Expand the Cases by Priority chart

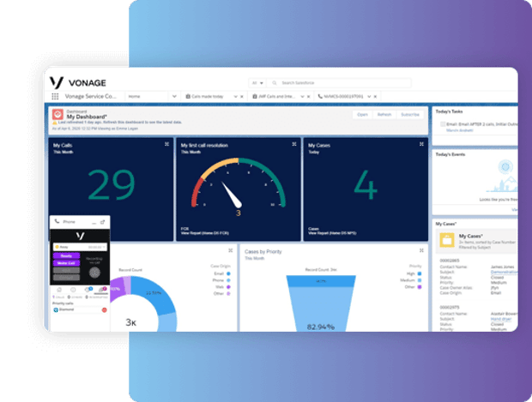click(420, 251)
